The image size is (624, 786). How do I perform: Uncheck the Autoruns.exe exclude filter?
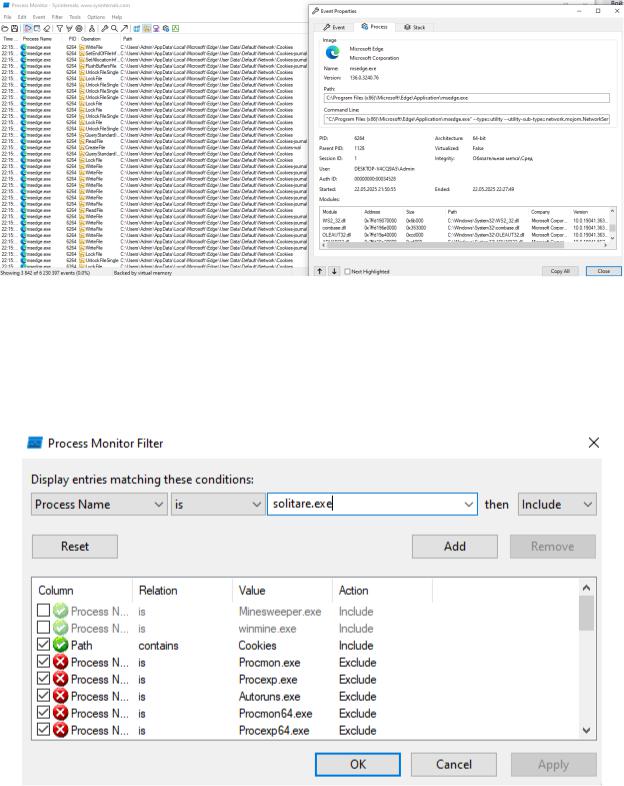(x=44, y=695)
